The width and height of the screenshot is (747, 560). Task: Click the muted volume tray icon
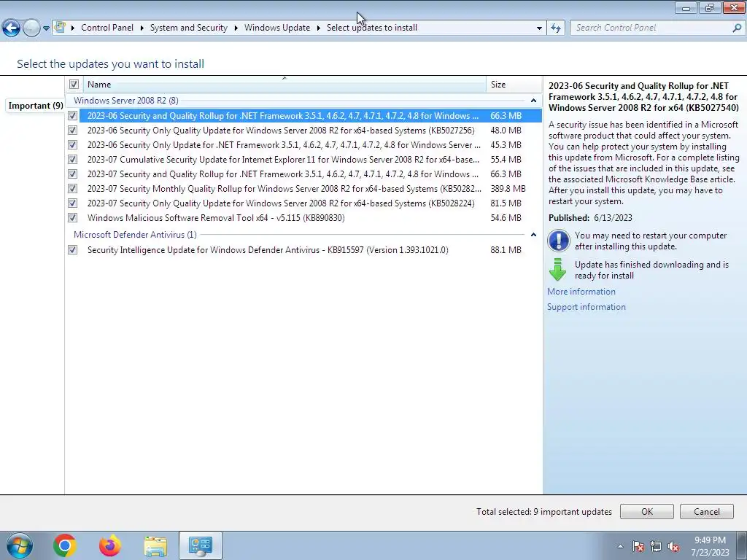click(673, 546)
